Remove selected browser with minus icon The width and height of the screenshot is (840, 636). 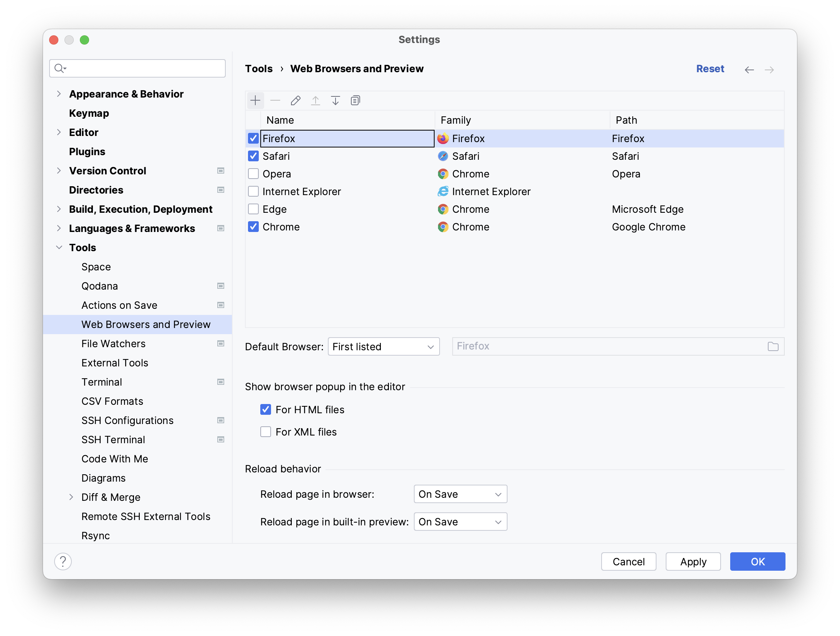tap(275, 101)
